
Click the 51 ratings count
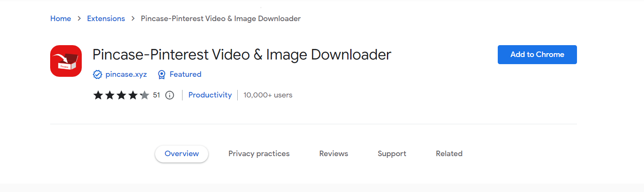pos(156,95)
